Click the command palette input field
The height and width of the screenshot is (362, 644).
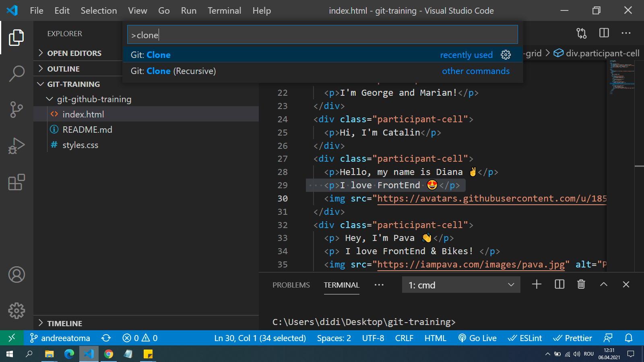click(x=322, y=35)
